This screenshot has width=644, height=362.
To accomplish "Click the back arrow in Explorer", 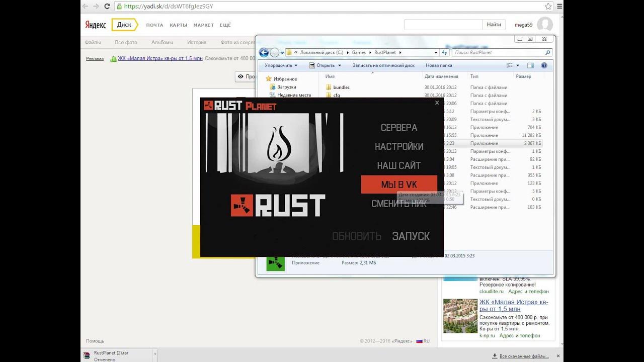I will coord(264,52).
